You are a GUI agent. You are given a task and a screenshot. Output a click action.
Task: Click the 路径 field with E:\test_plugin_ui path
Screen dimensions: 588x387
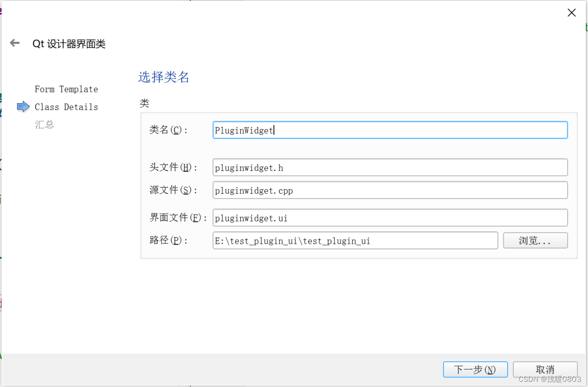[355, 240]
